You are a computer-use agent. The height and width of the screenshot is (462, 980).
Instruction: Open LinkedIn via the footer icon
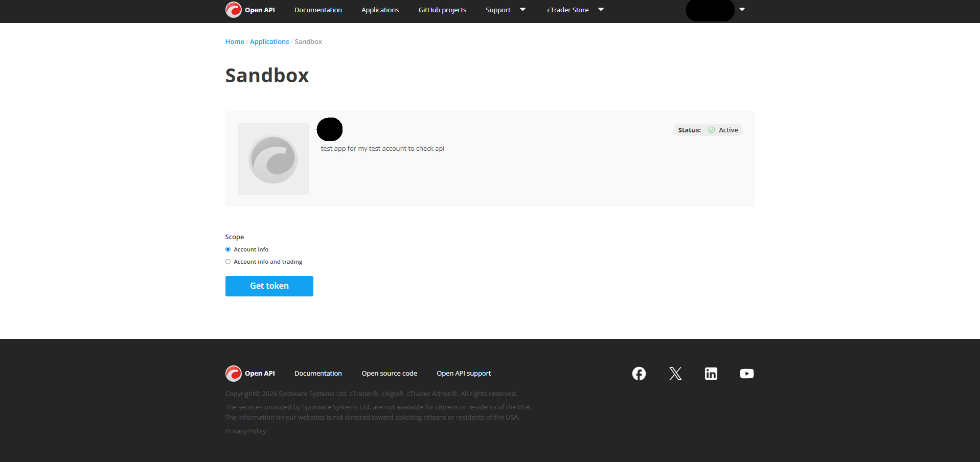click(x=711, y=374)
